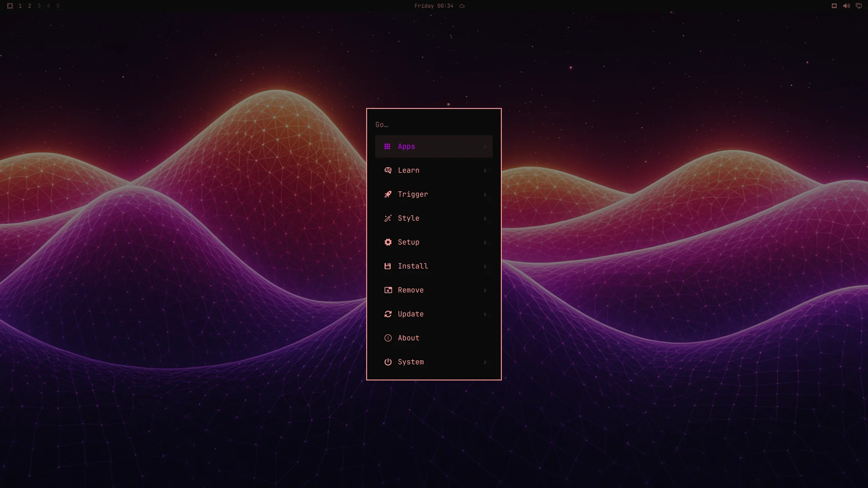Screen dimensions: 868x488
Task: Click the Remove icon in menu
Action: point(388,290)
